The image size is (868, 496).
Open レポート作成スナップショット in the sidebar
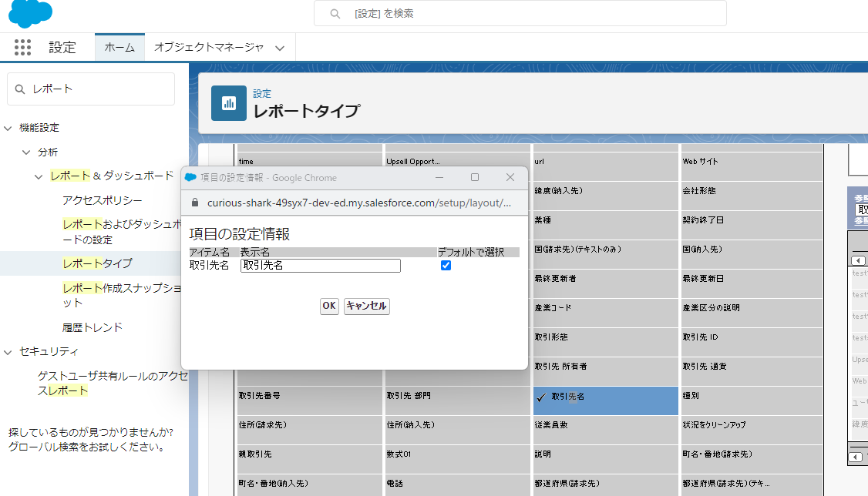coord(122,295)
